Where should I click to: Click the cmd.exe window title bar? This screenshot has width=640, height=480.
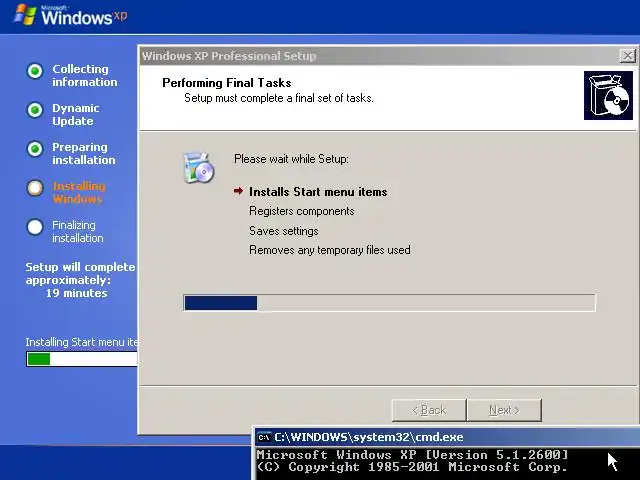[x=447, y=437]
